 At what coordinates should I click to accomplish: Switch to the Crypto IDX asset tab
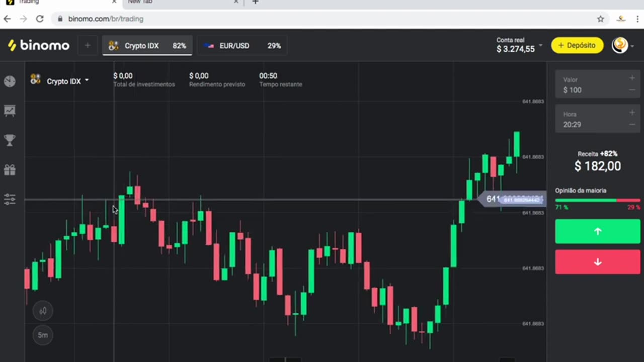point(147,46)
